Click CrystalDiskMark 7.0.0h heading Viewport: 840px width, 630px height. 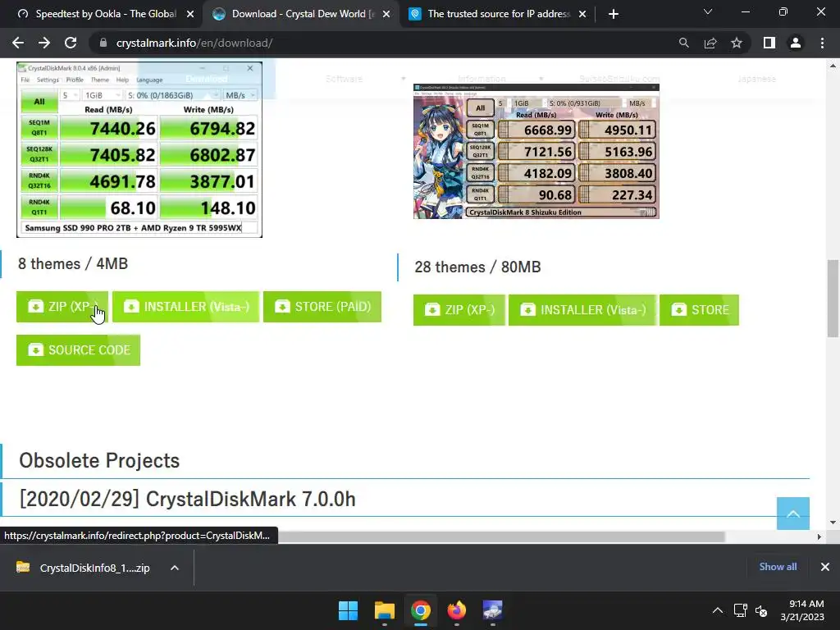point(188,500)
